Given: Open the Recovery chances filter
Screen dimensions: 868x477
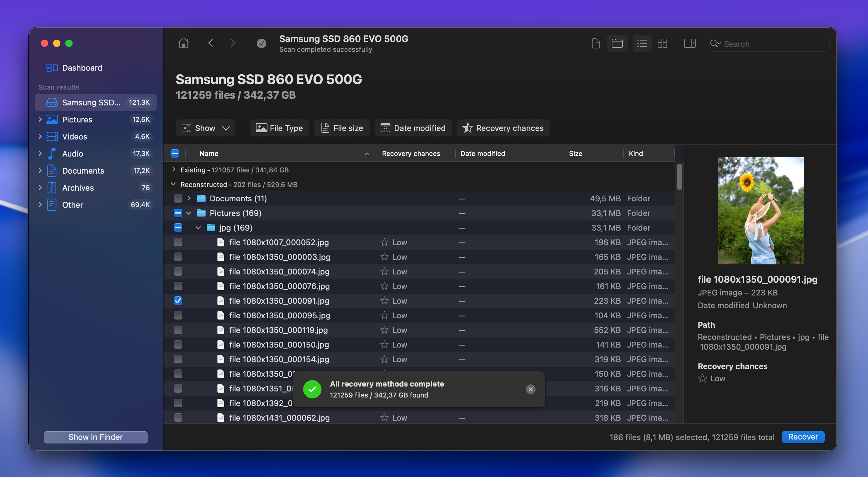Looking at the screenshot, I should 503,128.
